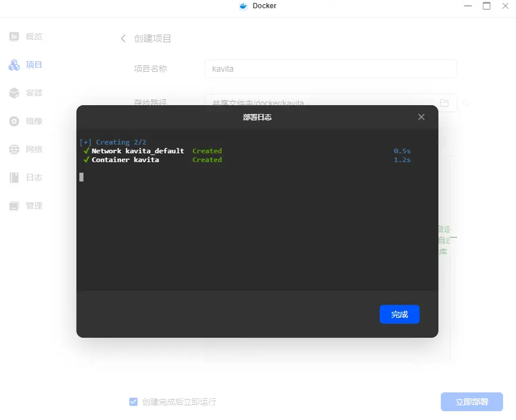Click the Docker whale icon in title bar
The height and width of the screenshot is (420, 516).
243,6
